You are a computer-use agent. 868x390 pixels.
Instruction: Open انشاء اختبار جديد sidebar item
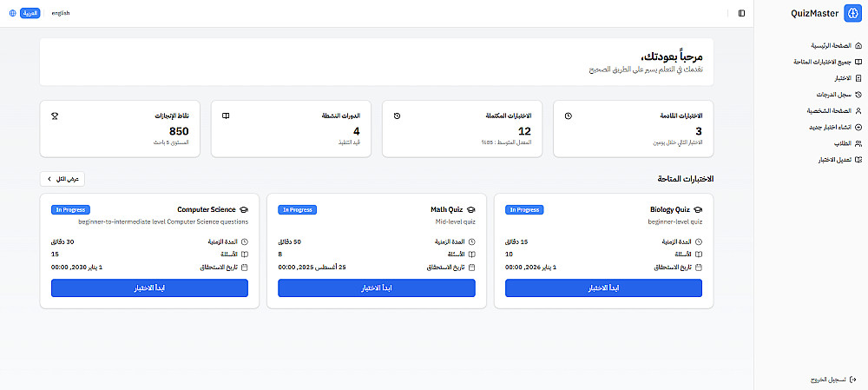(x=826, y=127)
